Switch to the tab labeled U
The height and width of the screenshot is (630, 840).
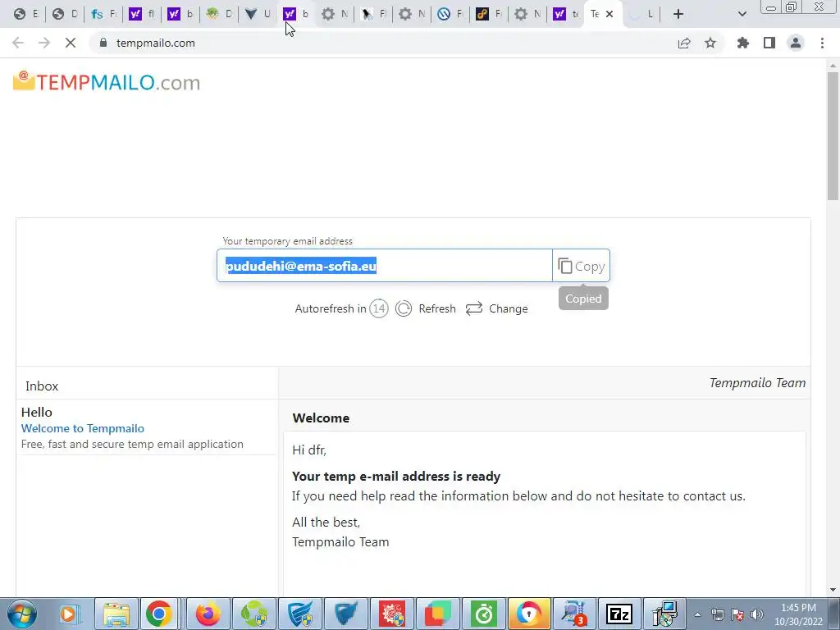(x=258, y=15)
